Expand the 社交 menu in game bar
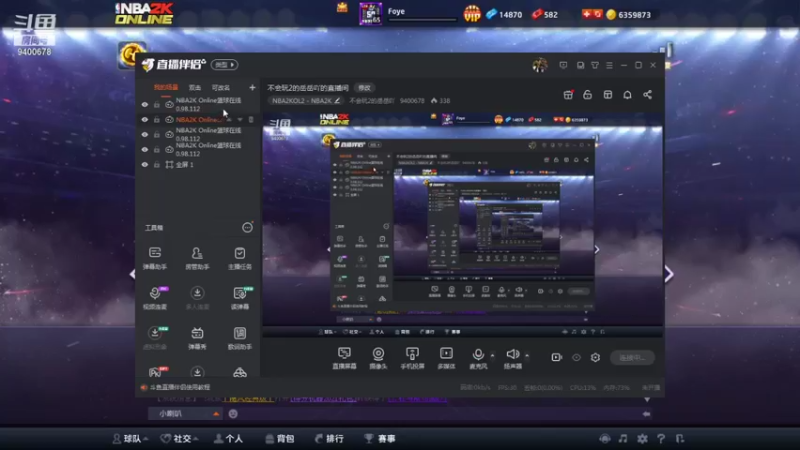 pos(180,438)
